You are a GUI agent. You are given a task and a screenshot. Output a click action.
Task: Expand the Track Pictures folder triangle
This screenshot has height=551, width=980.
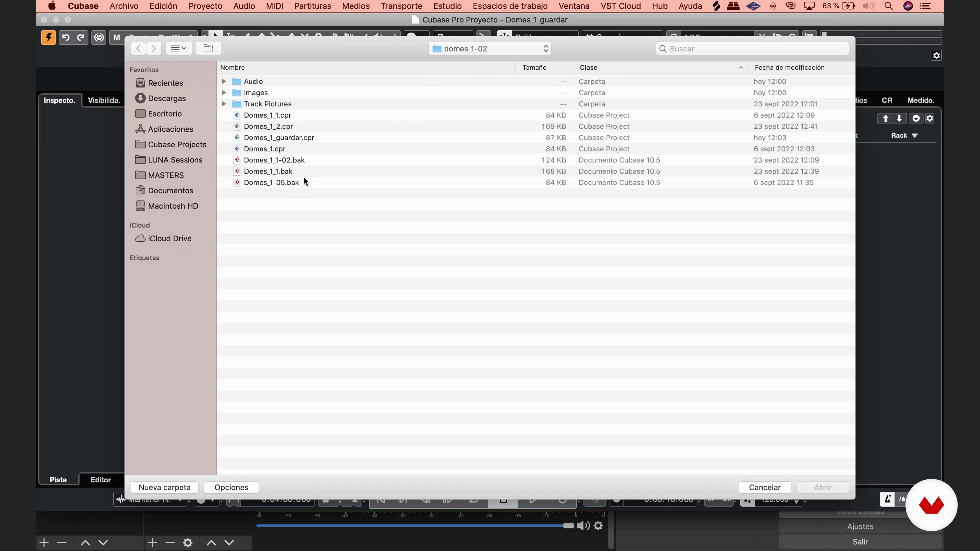tap(224, 104)
